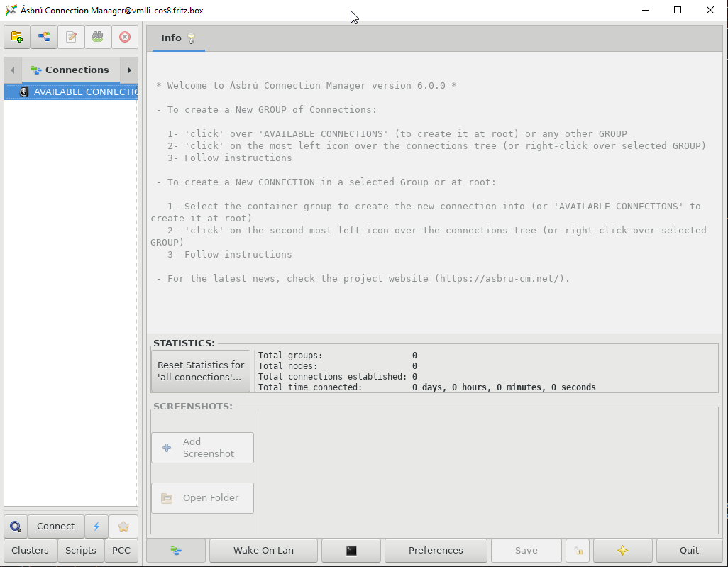Screen dimensions: 728x567
Task: Click the star favourites button
Action: tap(123, 526)
